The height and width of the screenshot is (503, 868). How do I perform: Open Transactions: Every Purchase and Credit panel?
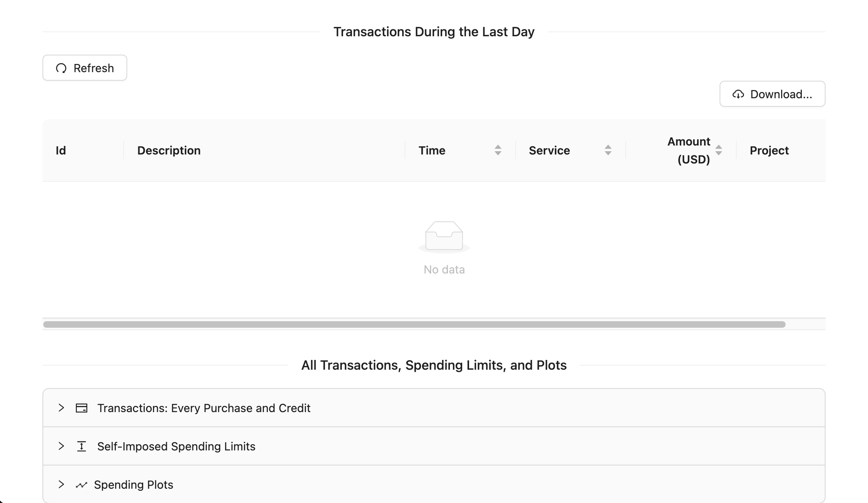[x=204, y=408]
